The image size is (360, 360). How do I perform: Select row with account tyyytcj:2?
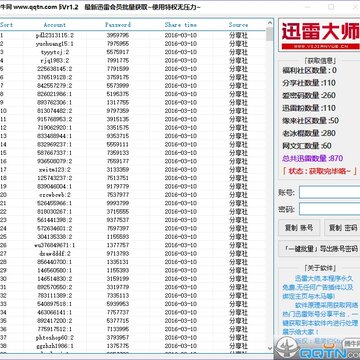point(133,52)
